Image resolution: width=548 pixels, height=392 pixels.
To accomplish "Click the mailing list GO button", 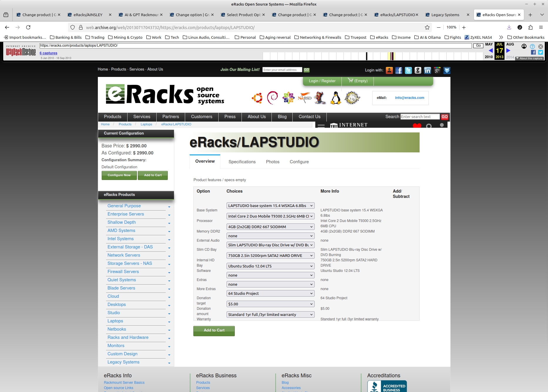I will (306, 70).
